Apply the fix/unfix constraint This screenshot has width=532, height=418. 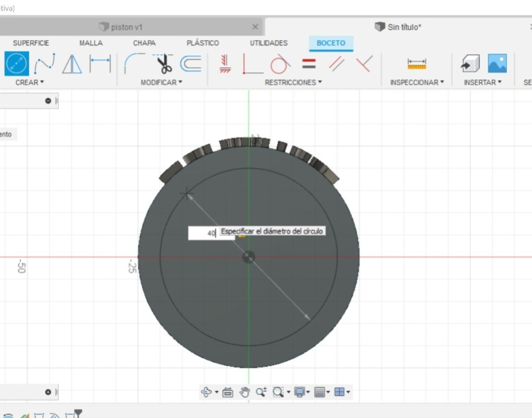coord(225,64)
